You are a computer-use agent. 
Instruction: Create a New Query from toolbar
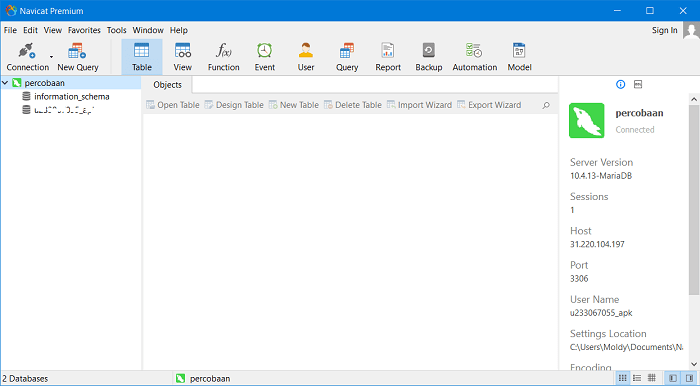(78, 57)
